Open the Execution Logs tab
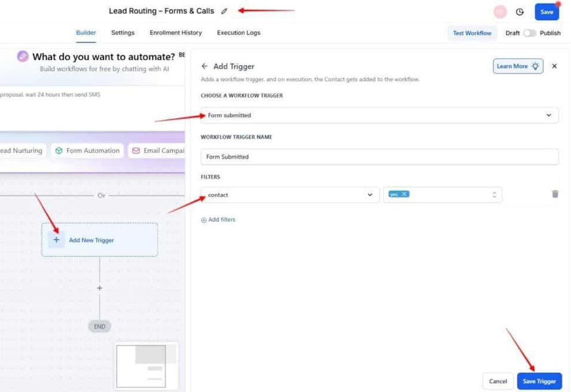Image resolution: width=571 pixels, height=392 pixels. pyautogui.click(x=238, y=33)
